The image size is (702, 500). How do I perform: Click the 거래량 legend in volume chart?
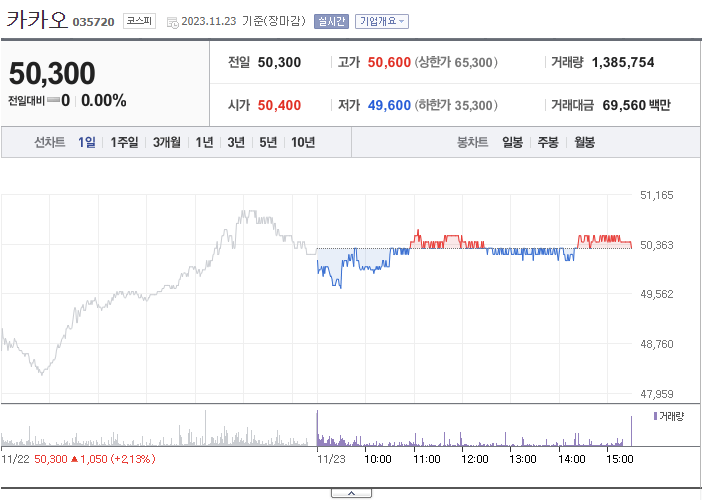(669, 416)
